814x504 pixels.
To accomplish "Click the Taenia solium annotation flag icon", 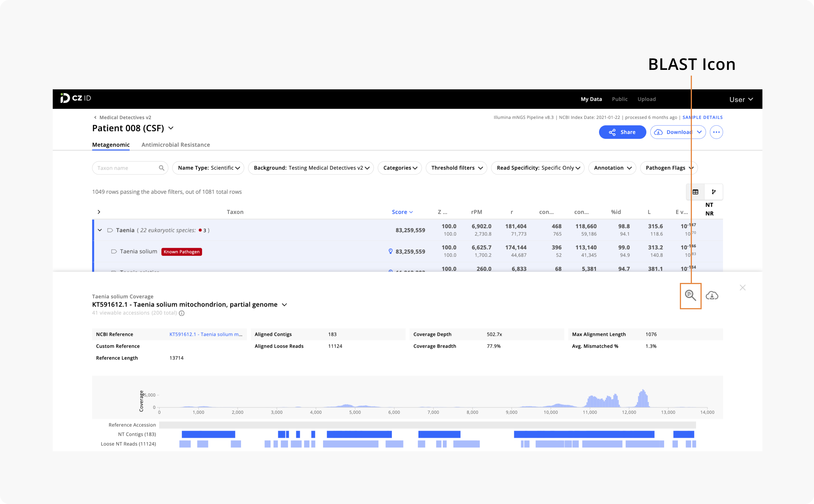I will pyautogui.click(x=114, y=251).
